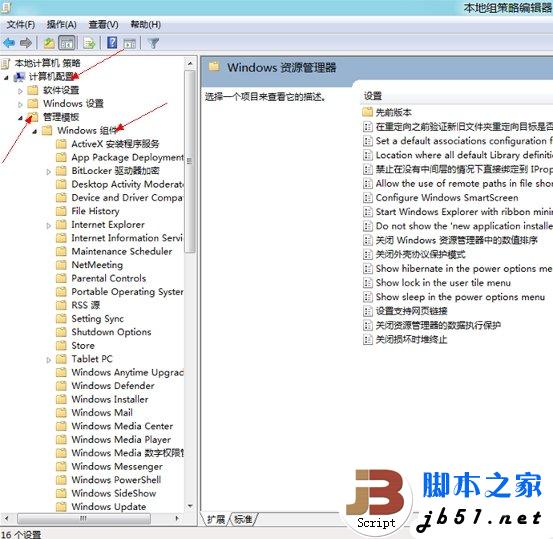Open 'Show sleep in the power options menu'

point(460,297)
